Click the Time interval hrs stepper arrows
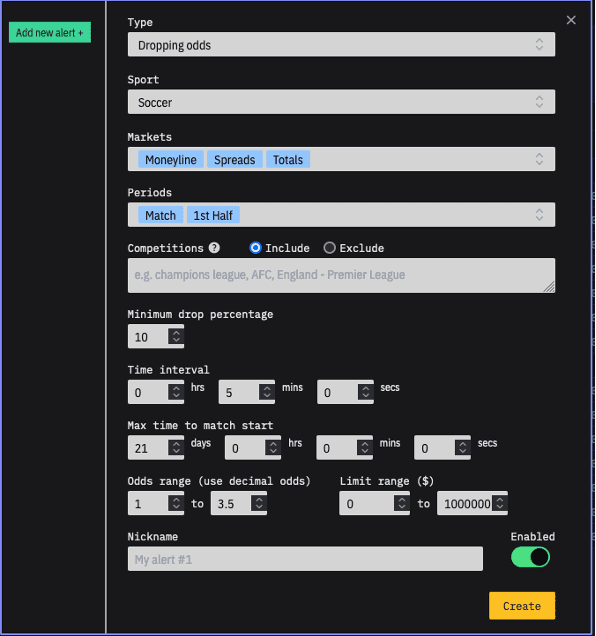596x636 pixels. 176,392
